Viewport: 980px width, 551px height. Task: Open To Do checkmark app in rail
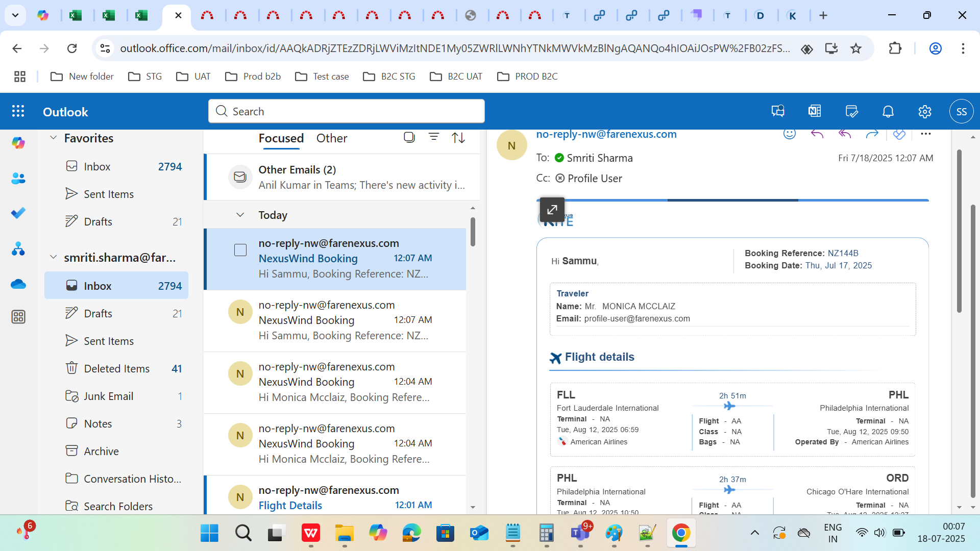pyautogui.click(x=18, y=213)
